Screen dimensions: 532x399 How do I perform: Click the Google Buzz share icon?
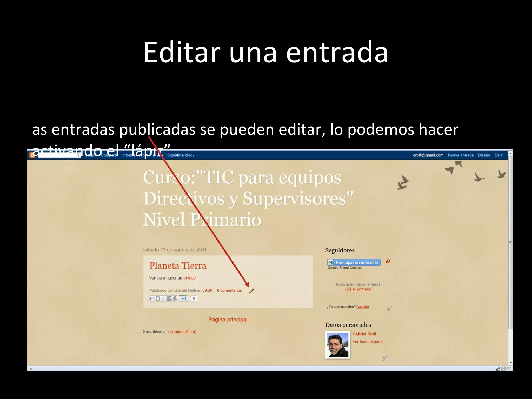click(x=175, y=298)
